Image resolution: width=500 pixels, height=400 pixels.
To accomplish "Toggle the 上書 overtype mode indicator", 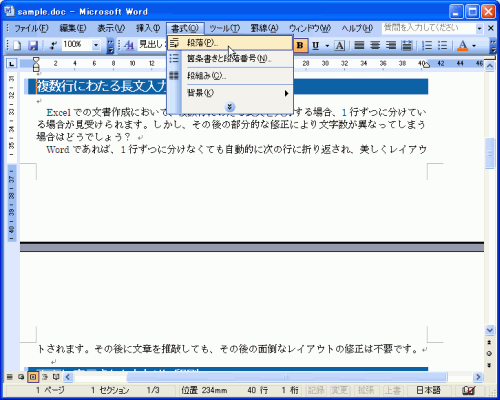I will pyautogui.click(x=392, y=390).
